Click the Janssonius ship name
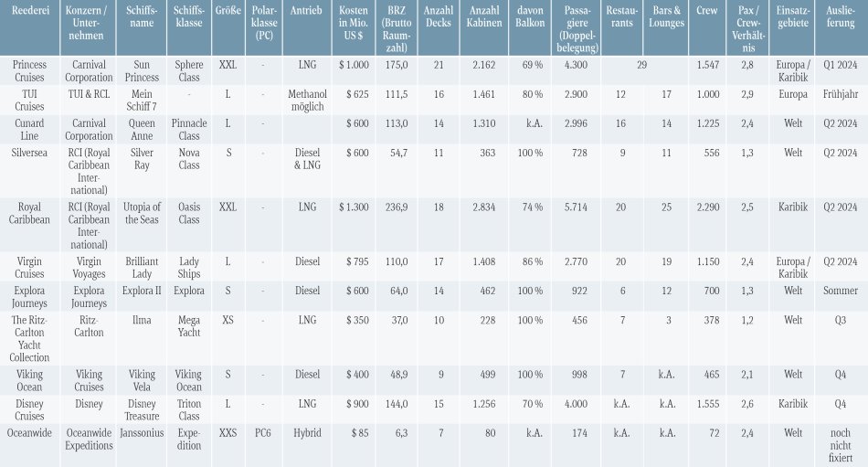 (x=142, y=433)
